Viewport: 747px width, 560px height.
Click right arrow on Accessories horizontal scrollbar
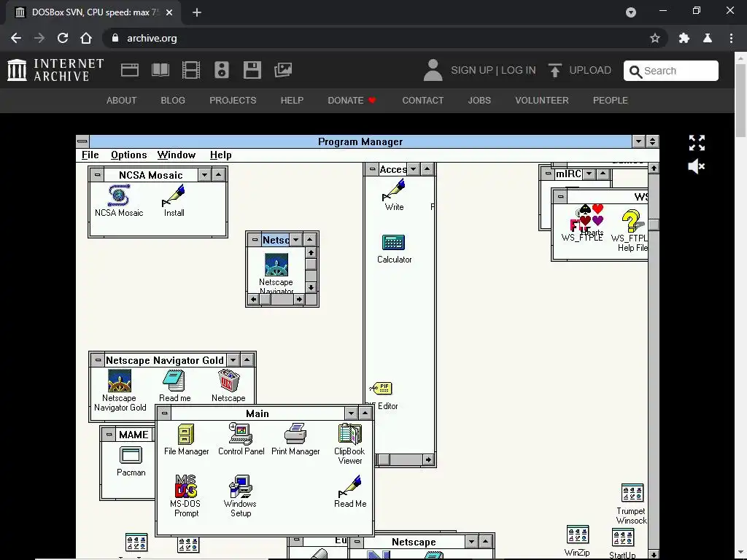tap(428, 459)
